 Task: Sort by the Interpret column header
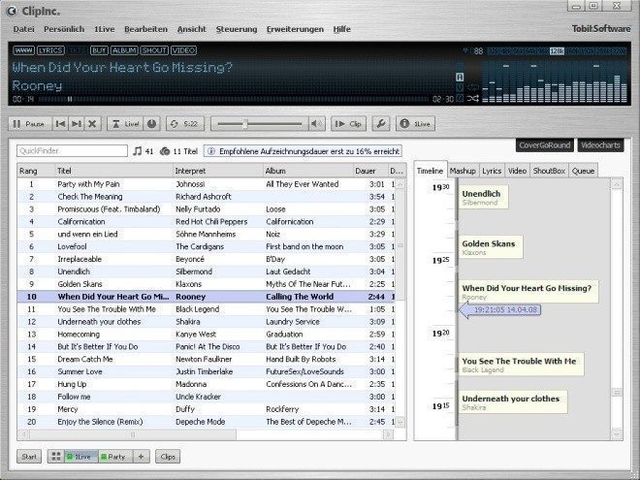[x=218, y=171]
